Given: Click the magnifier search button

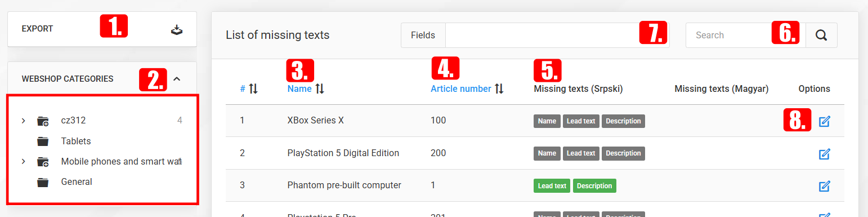Looking at the screenshot, I should tap(821, 35).
